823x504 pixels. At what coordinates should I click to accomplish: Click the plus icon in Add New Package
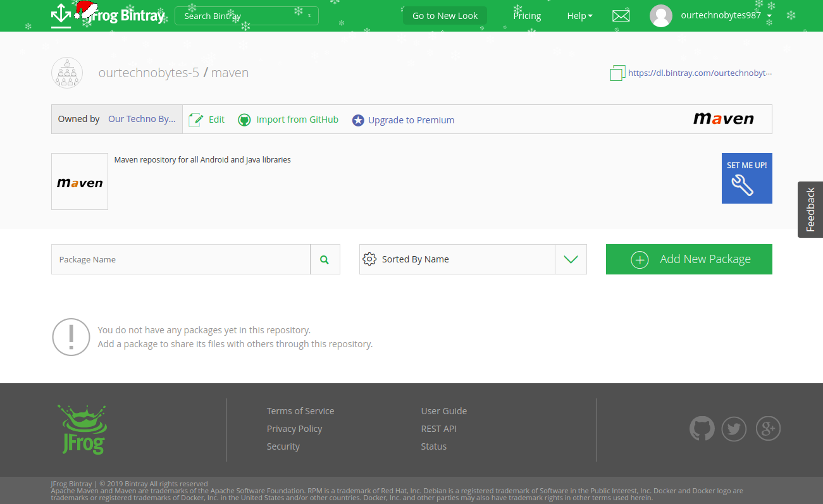(640, 259)
